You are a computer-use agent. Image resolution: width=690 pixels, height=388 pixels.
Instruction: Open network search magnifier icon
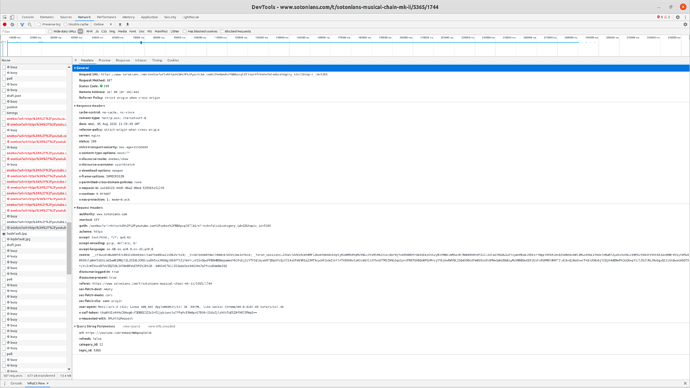[29, 25]
